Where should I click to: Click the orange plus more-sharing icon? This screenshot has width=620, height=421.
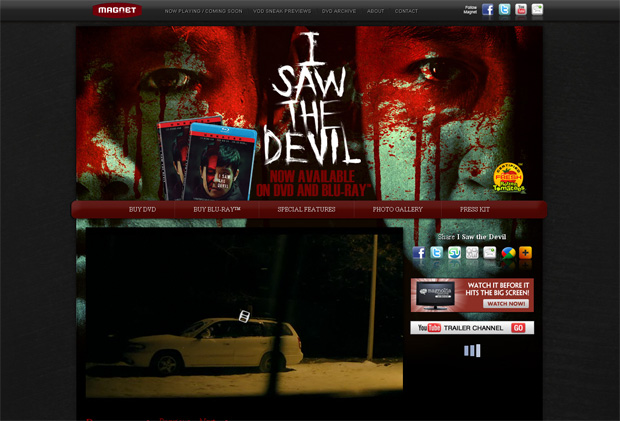[525, 252]
